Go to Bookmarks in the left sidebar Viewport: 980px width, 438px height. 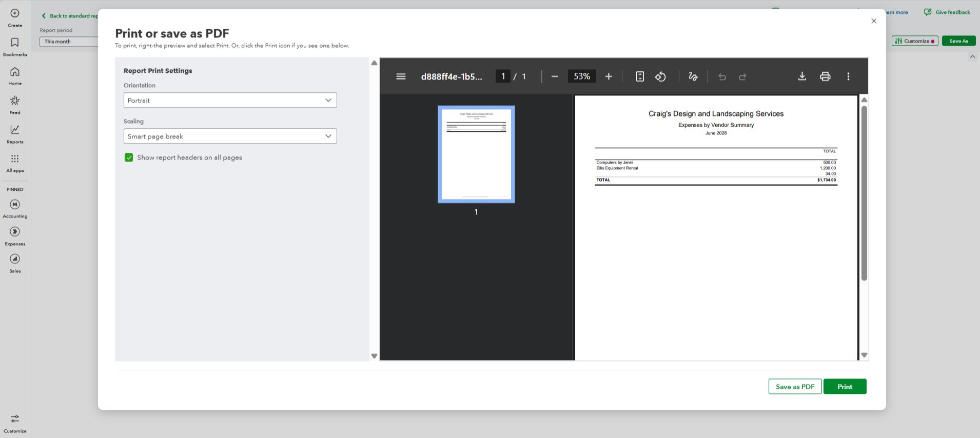pos(15,47)
